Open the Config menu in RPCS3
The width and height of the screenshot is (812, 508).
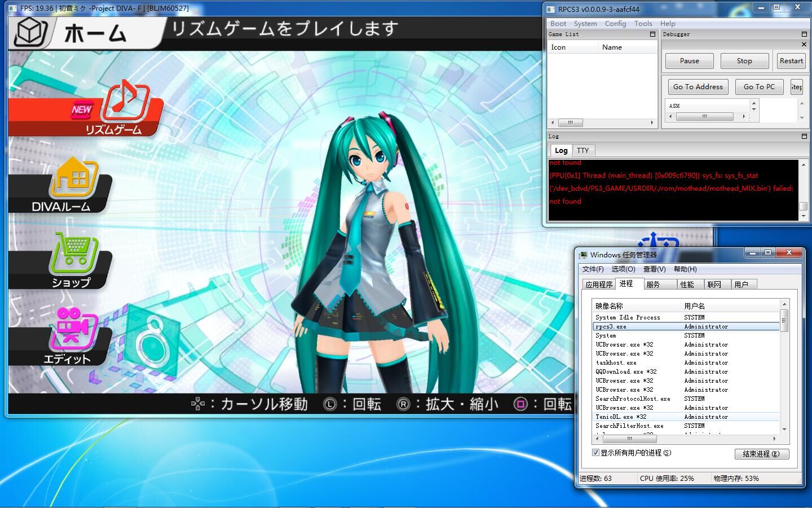[615, 24]
